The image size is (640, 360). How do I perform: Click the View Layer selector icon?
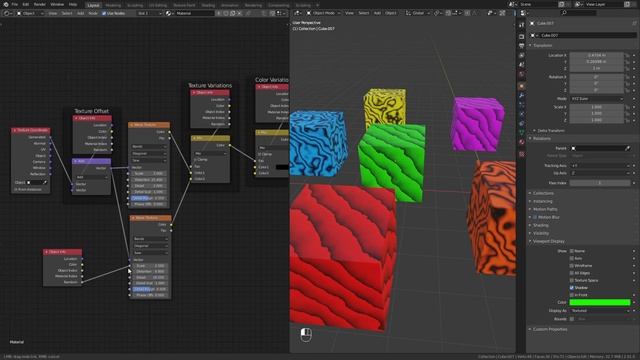click(578, 4)
